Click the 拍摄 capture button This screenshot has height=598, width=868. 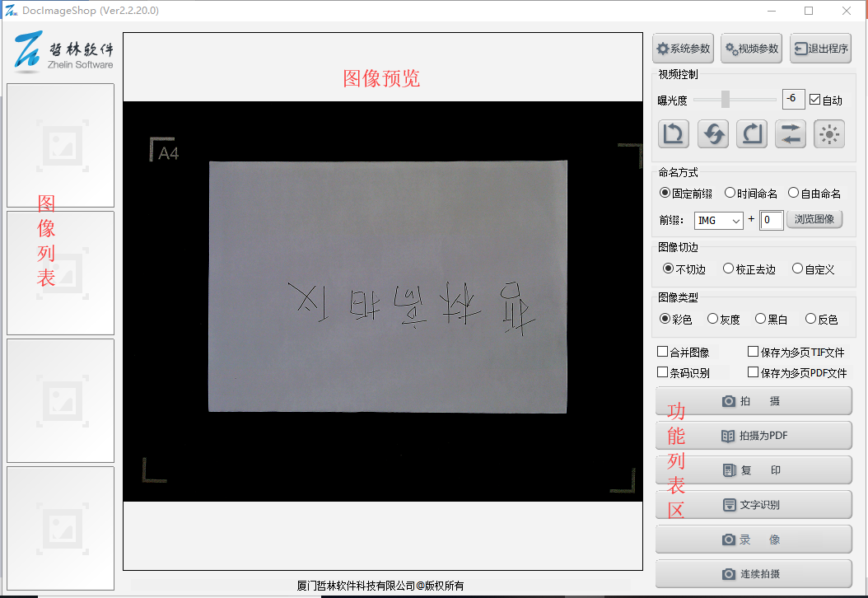pyautogui.click(x=754, y=401)
